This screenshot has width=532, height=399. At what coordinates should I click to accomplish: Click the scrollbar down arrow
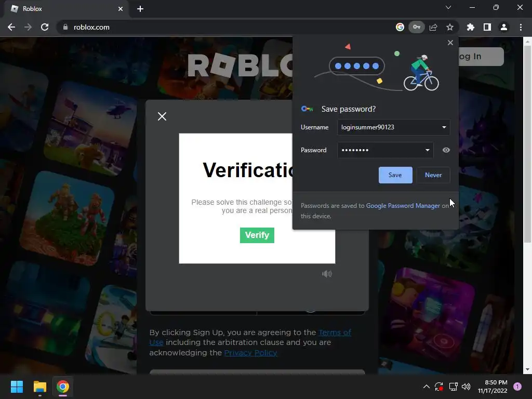[x=527, y=369]
